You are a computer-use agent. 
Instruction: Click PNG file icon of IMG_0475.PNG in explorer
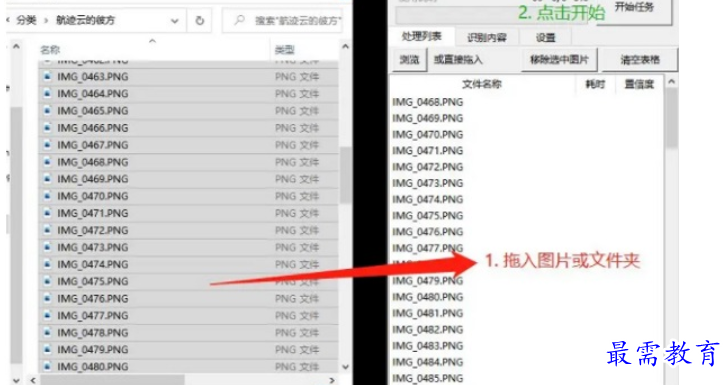47,281
